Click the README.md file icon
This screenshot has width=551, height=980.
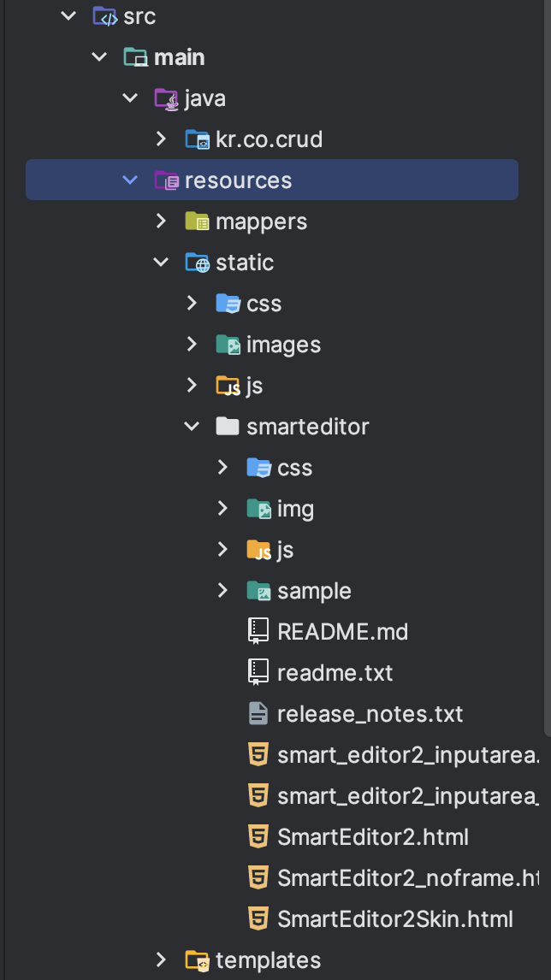[x=258, y=631]
